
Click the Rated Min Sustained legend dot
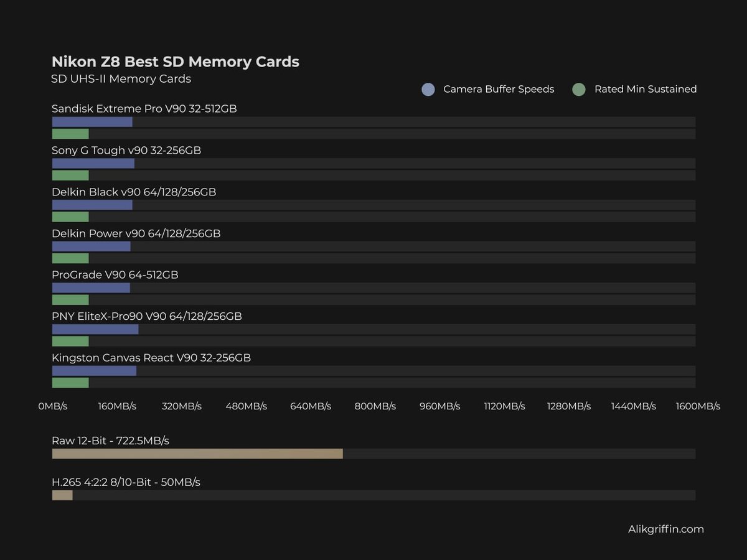(578, 89)
